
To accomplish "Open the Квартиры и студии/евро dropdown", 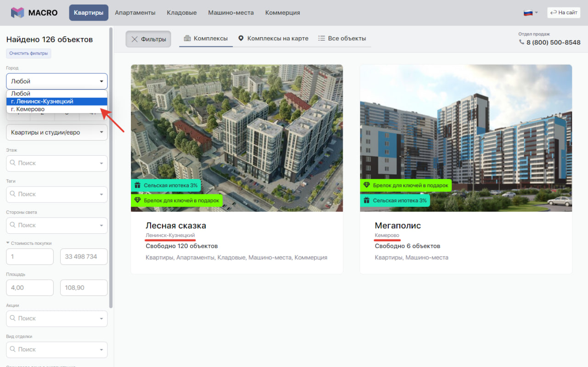I will 57,133.
